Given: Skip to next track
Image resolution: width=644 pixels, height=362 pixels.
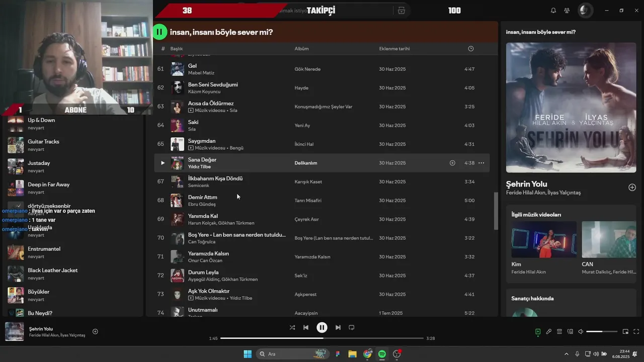Looking at the screenshot, I should pyautogui.click(x=338, y=327).
